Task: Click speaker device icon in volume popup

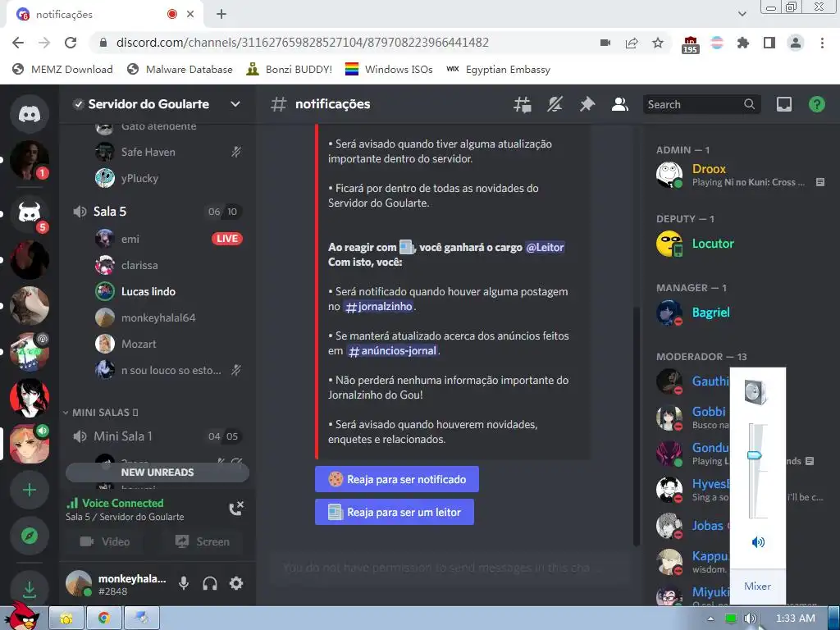Action: pos(756,393)
